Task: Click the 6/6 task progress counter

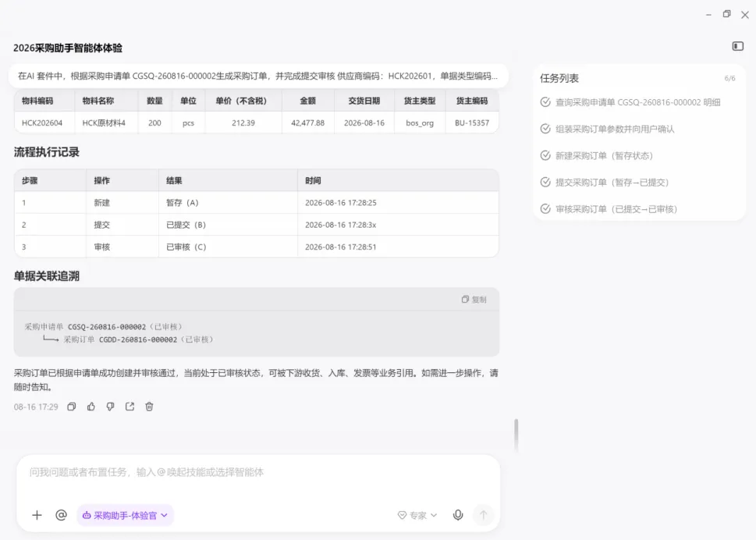Action: (x=730, y=78)
